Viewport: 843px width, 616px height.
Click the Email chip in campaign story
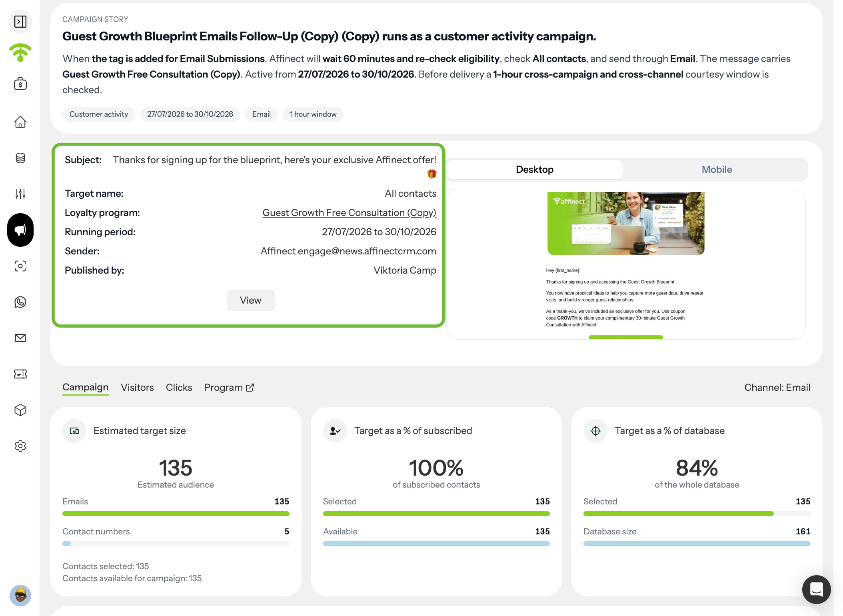coord(262,114)
